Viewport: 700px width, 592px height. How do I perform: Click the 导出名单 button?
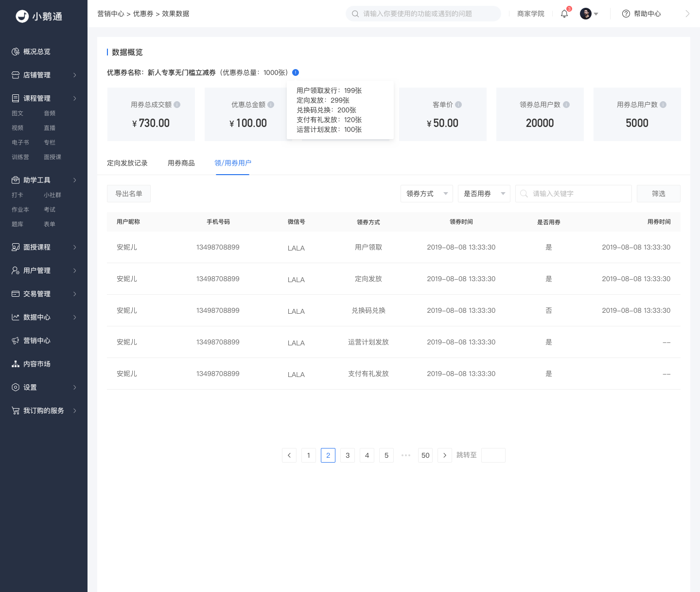pos(129,194)
